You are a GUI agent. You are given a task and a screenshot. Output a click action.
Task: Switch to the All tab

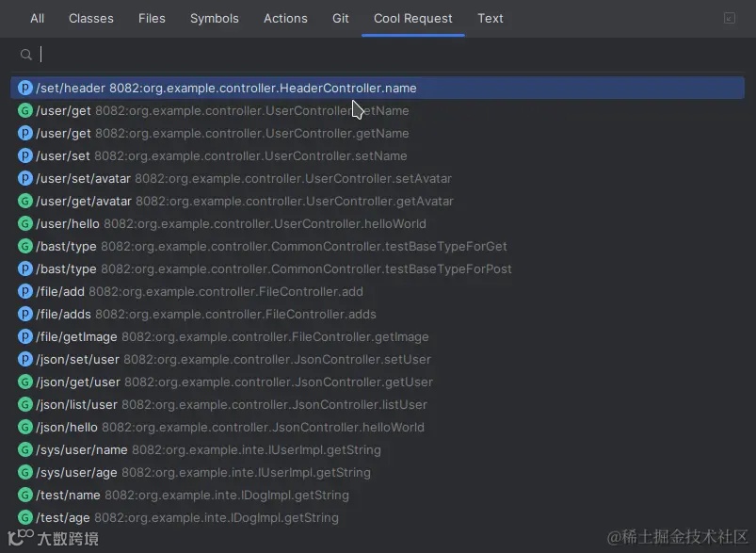tap(38, 18)
